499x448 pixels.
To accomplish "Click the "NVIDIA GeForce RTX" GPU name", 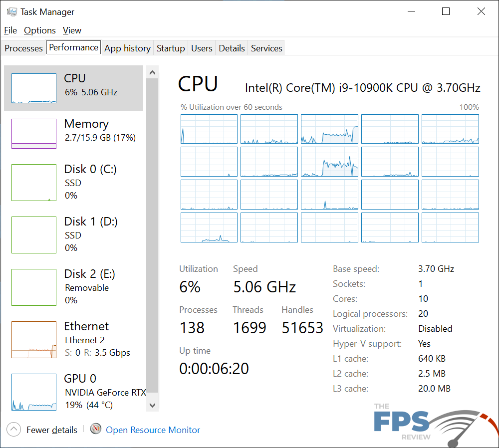I will tap(105, 392).
